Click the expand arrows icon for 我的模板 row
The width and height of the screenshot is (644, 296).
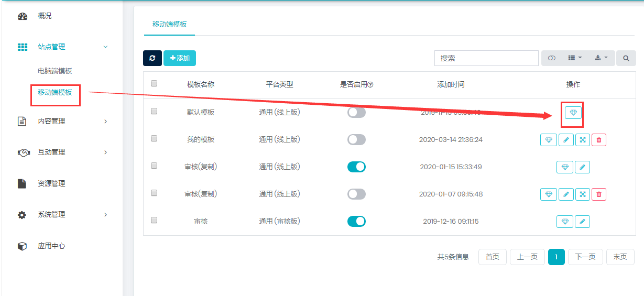tap(583, 140)
